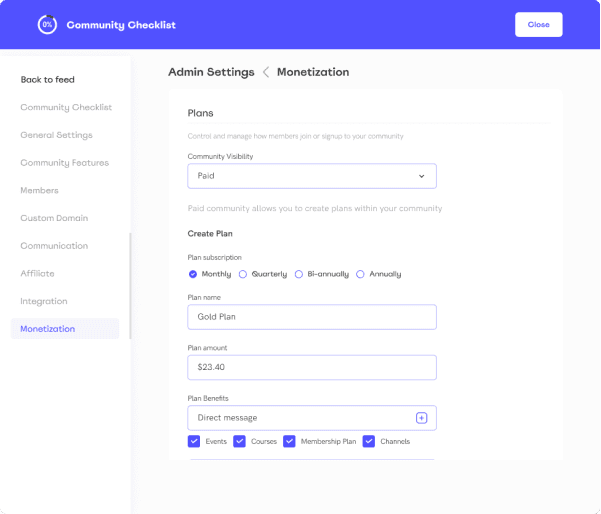Select the Monetization sidebar item
The width and height of the screenshot is (601, 514).
point(65,328)
